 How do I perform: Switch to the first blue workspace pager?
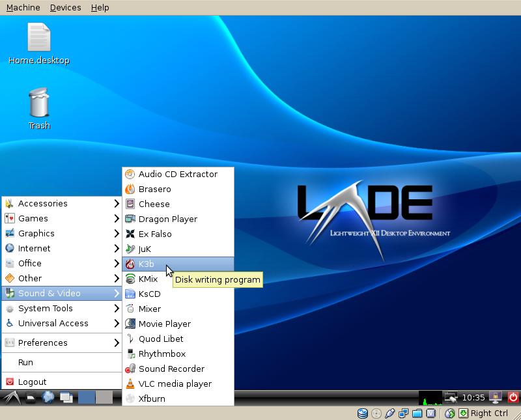(87, 397)
